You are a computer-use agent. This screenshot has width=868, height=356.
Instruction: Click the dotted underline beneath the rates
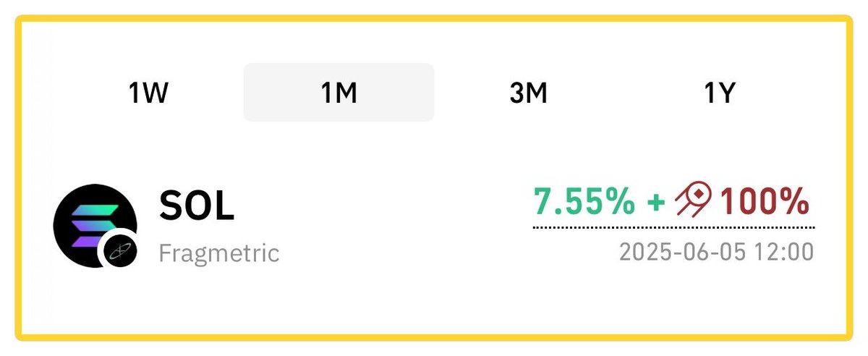(674, 226)
